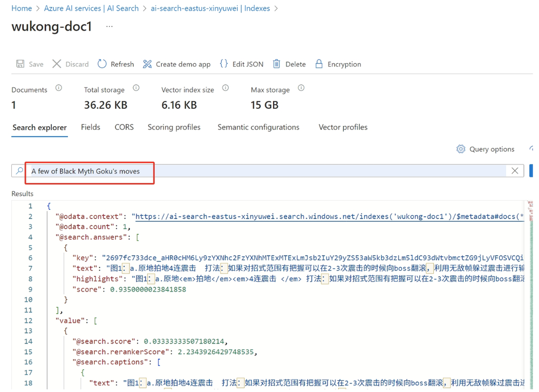Switch to the Search explorer tab
Image resolution: width=539 pixels, height=392 pixels.
point(39,127)
